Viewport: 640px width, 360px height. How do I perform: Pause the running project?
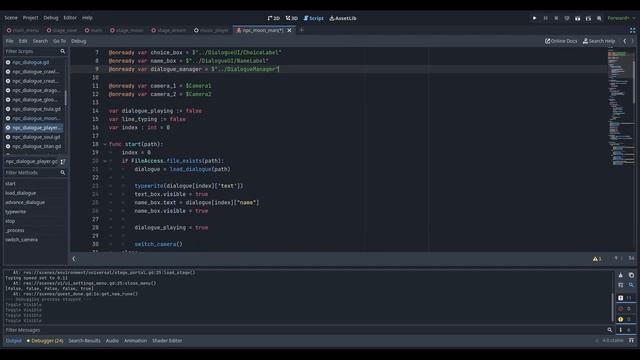545,18
